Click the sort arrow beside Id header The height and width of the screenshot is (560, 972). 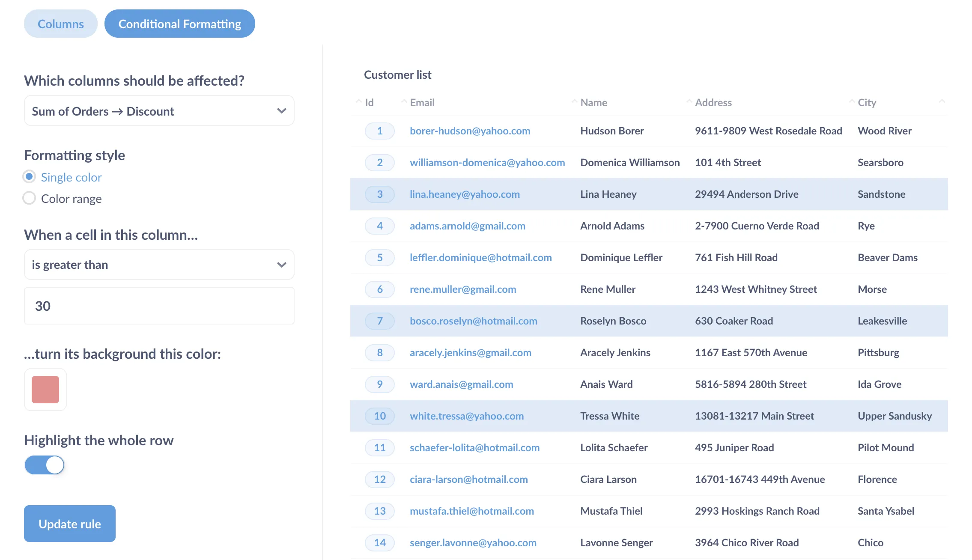point(359,102)
